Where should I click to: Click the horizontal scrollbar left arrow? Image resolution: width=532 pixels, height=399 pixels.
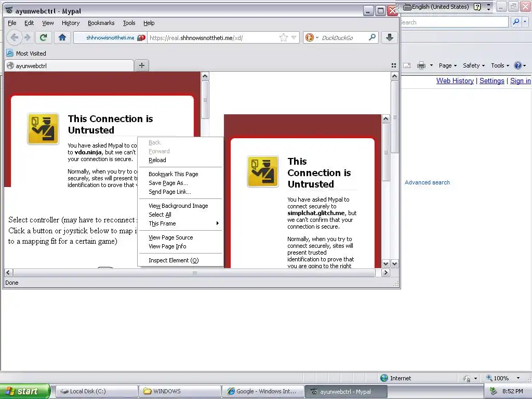pyautogui.click(x=8, y=273)
